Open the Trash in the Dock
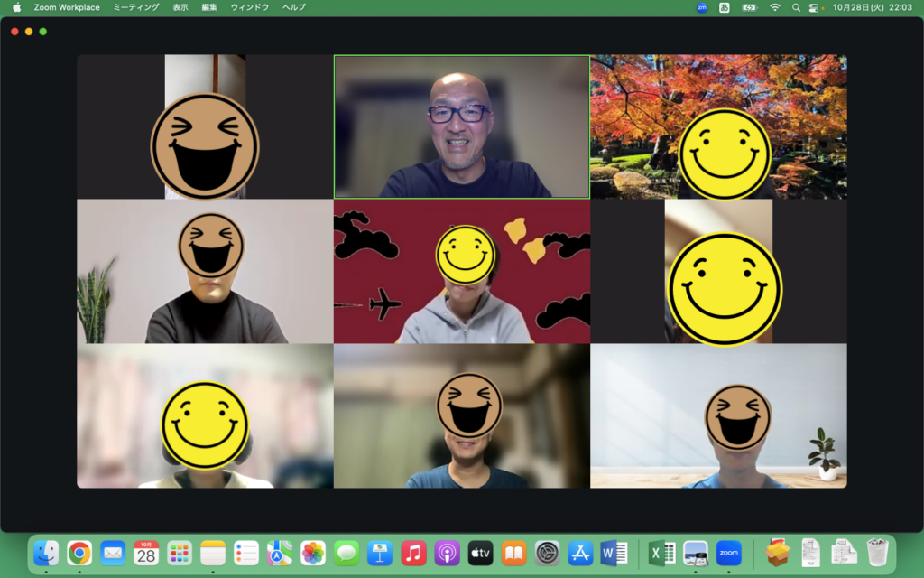 click(877, 553)
